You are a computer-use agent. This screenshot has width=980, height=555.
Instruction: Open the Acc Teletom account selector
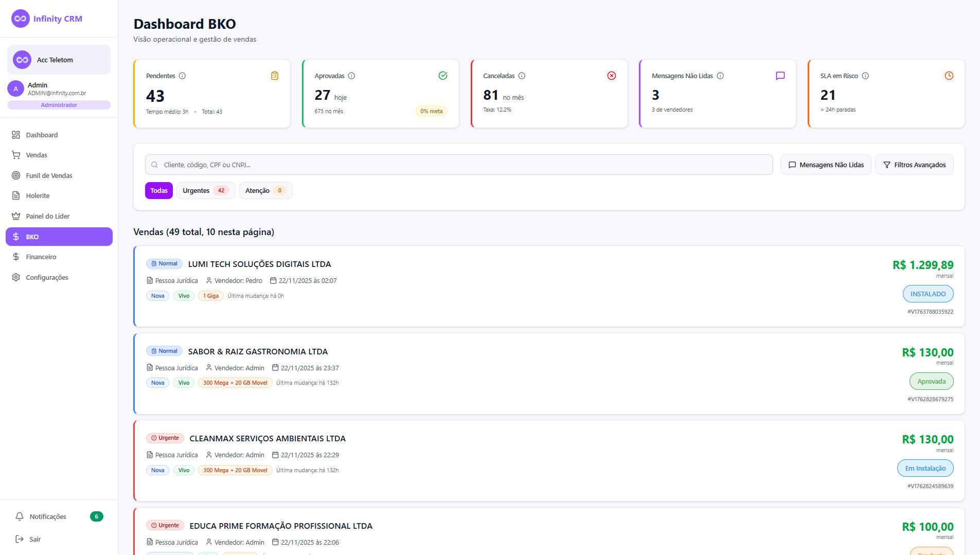[59, 60]
